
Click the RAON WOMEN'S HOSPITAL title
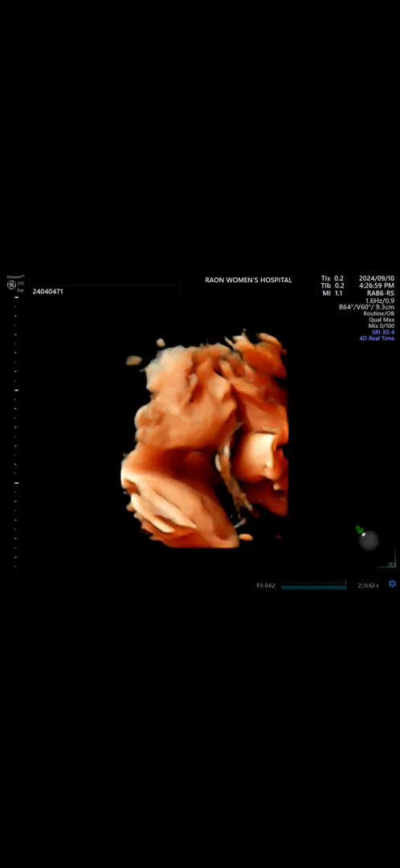pos(248,280)
